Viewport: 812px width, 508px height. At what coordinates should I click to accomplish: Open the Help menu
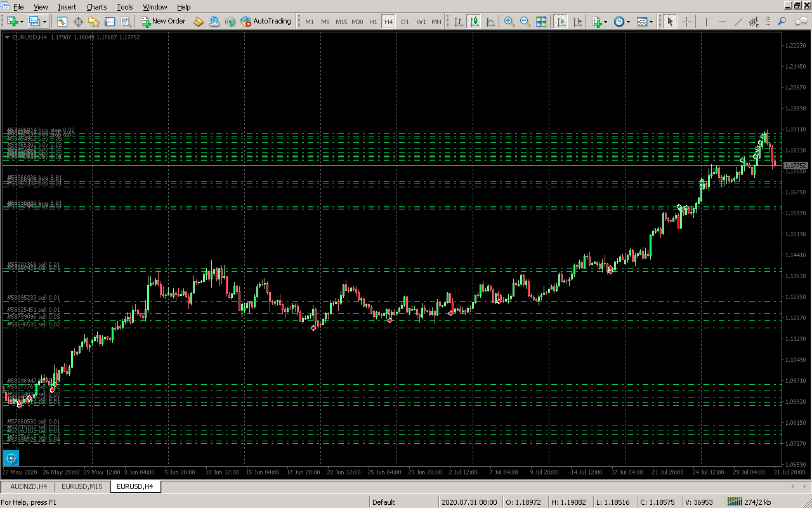[x=183, y=7]
